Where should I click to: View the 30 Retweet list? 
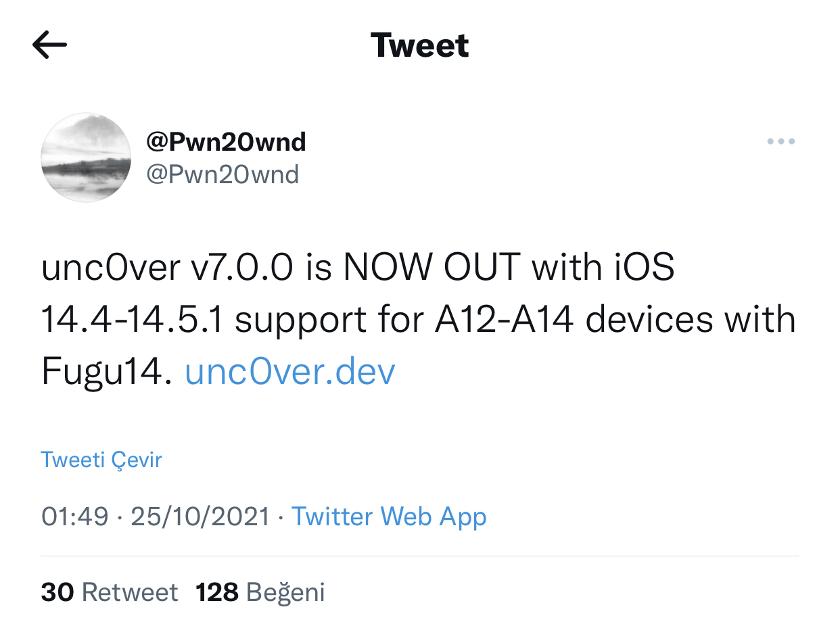point(110,592)
